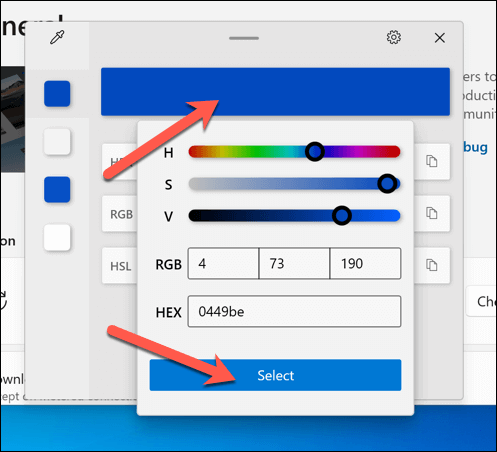Open the Color Picker settings gear

tap(394, 37)
